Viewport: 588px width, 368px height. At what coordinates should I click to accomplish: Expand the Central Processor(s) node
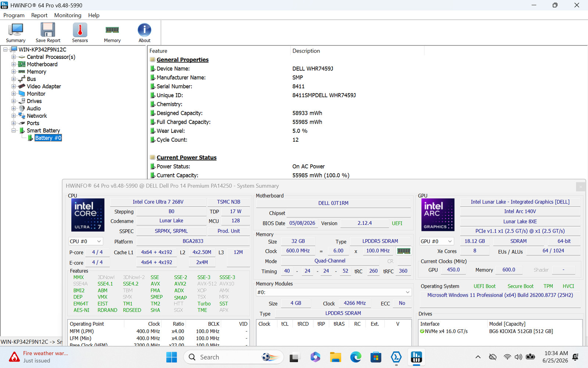(14, 57)
